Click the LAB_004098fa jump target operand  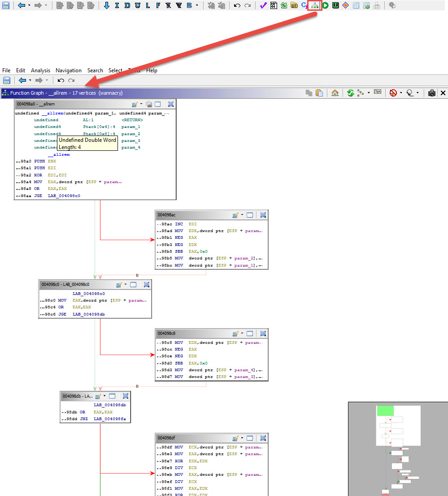click(109, 419)
